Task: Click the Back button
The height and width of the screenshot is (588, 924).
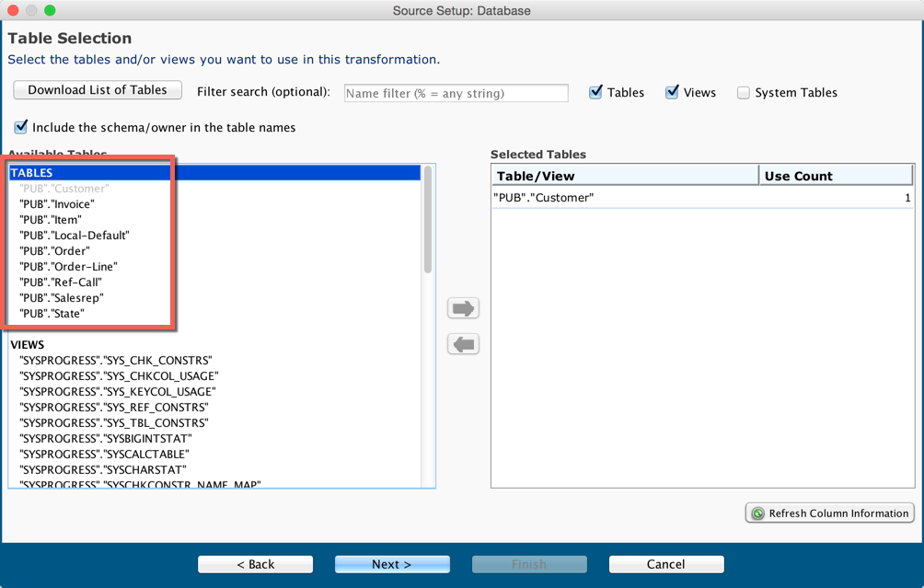Action: point(255,564)
